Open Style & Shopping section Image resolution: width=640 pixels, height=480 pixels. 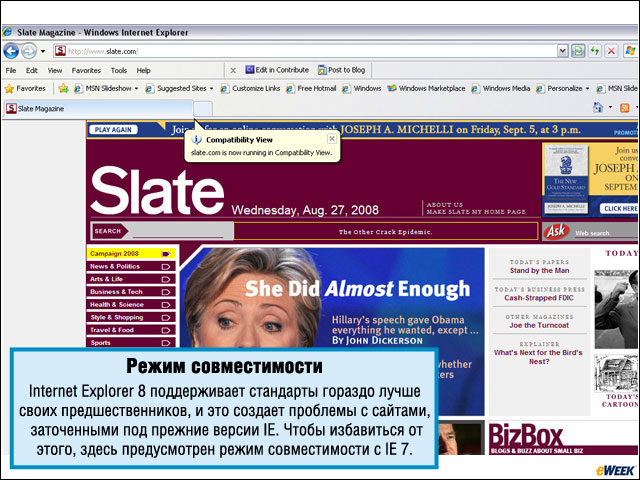click(131, 317)
